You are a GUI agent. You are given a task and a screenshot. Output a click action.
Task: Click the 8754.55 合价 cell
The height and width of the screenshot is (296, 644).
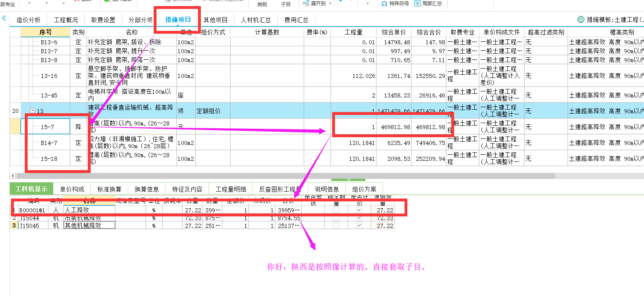coord(288,218)
